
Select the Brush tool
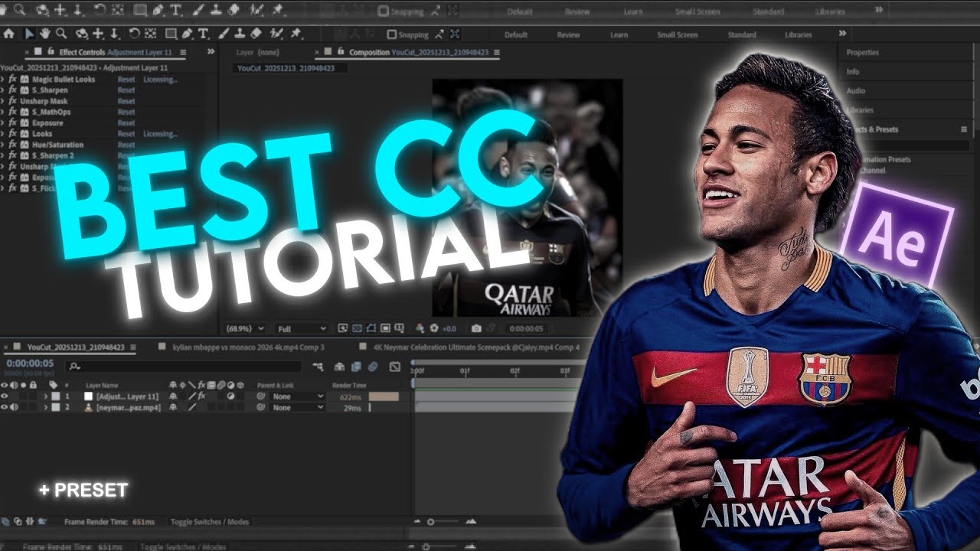tap(224, 34)
